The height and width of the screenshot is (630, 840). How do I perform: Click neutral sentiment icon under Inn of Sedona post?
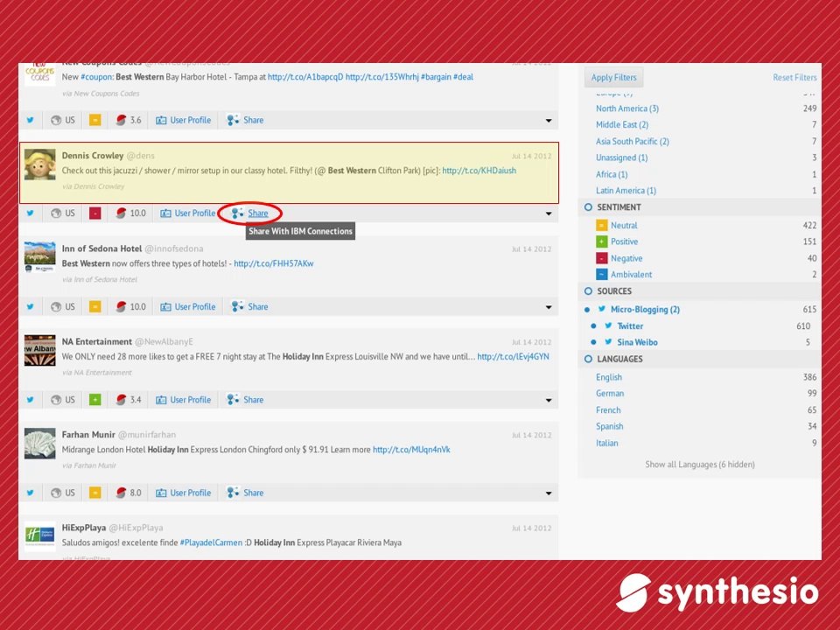[x=94, y=306]
